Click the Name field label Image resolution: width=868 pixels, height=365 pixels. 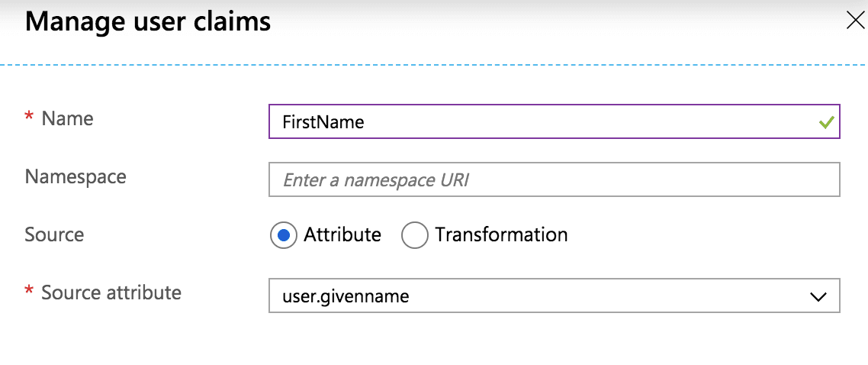[67, 118]
